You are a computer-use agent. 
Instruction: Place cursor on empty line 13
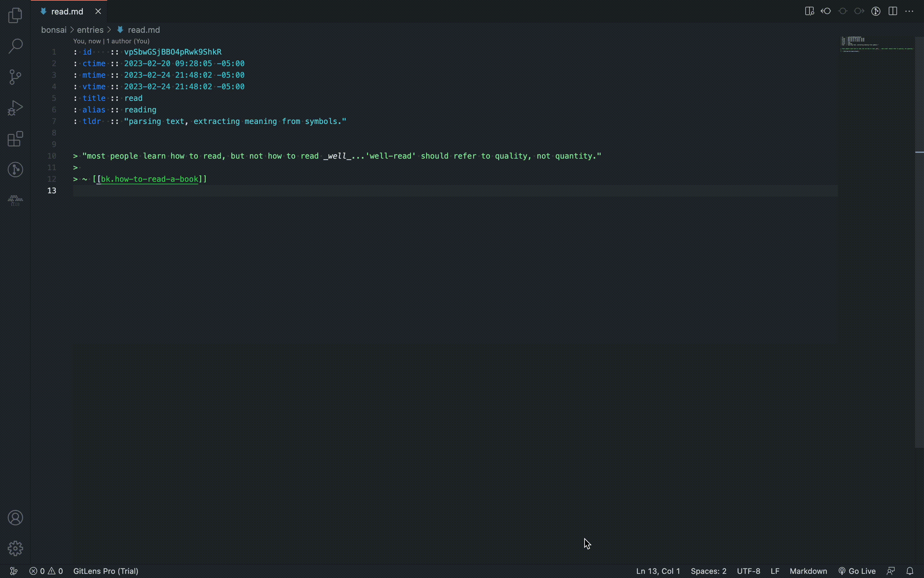pyautogui.click(x=455, y=190)
